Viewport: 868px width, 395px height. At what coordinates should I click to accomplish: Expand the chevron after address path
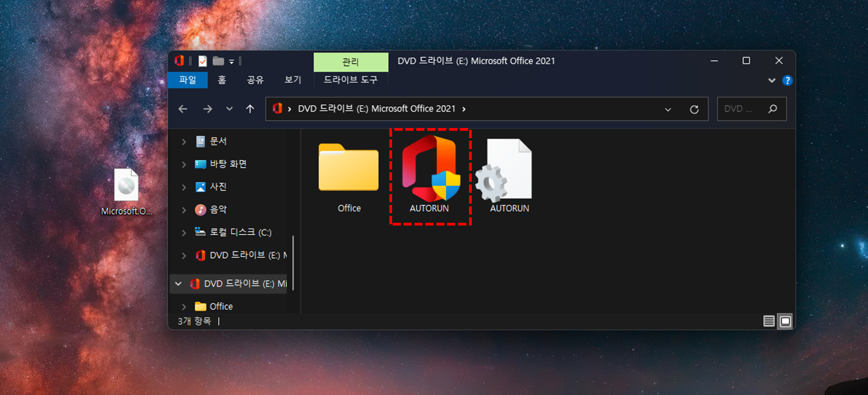tap(464, 109)
